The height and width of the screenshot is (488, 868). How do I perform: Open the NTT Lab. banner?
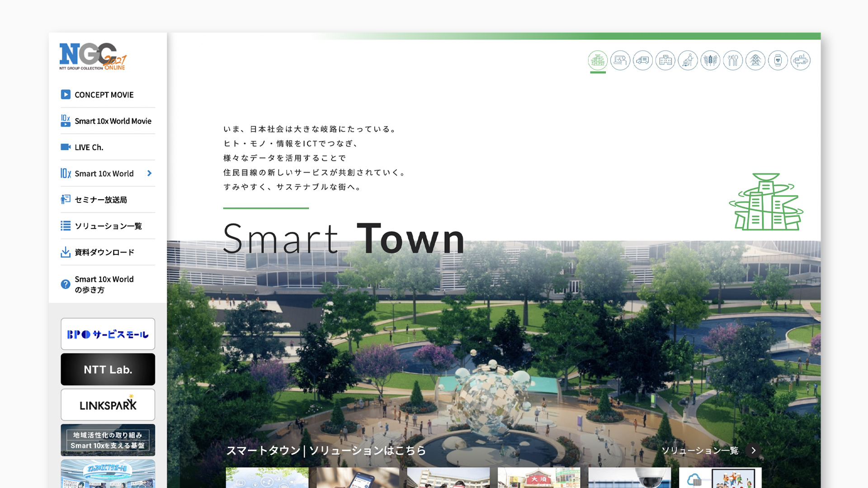tap(108, 370)
